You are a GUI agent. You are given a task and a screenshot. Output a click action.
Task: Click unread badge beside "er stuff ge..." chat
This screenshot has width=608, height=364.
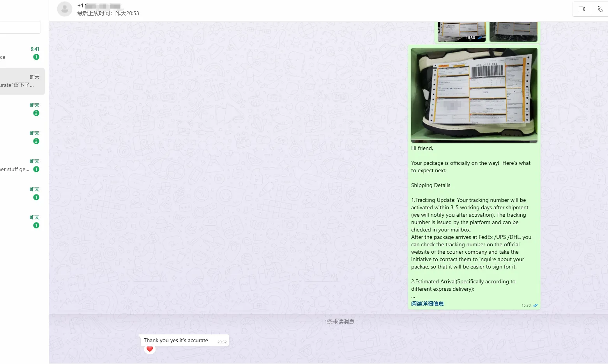point(36,169)
